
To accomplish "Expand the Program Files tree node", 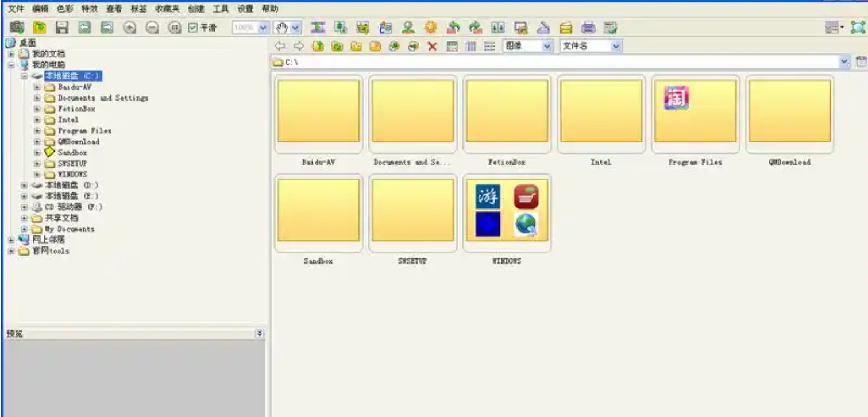I will pyautogui.click(x=37, y=130).
